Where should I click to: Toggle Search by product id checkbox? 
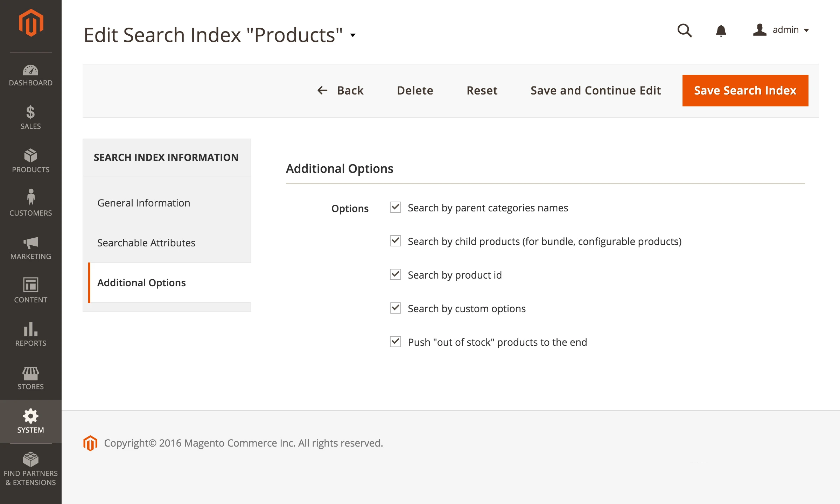tap(395, 274)
